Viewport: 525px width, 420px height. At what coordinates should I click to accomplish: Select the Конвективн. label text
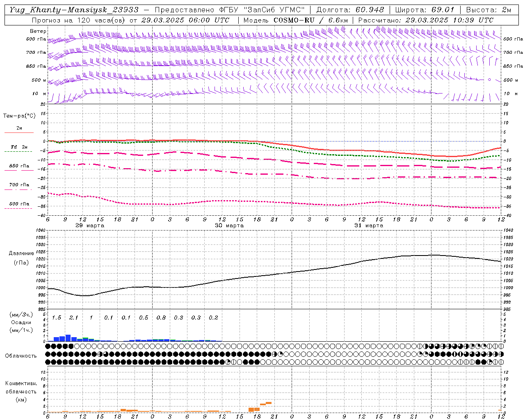tap(21, 383)
